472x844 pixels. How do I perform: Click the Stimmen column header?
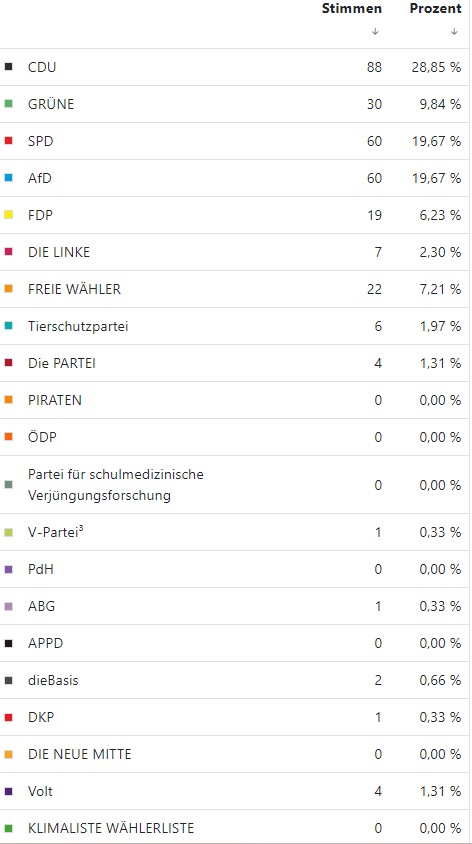(352, 9)
